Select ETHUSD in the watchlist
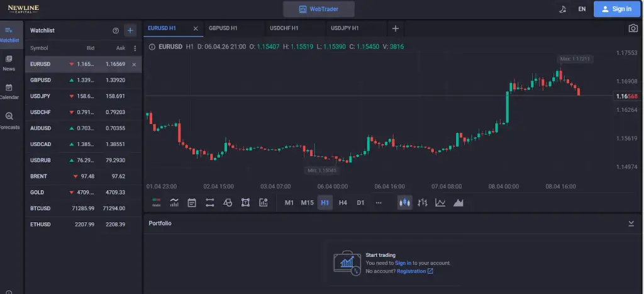The width and height of the screenshot is (644, 294). pos(84,225)
